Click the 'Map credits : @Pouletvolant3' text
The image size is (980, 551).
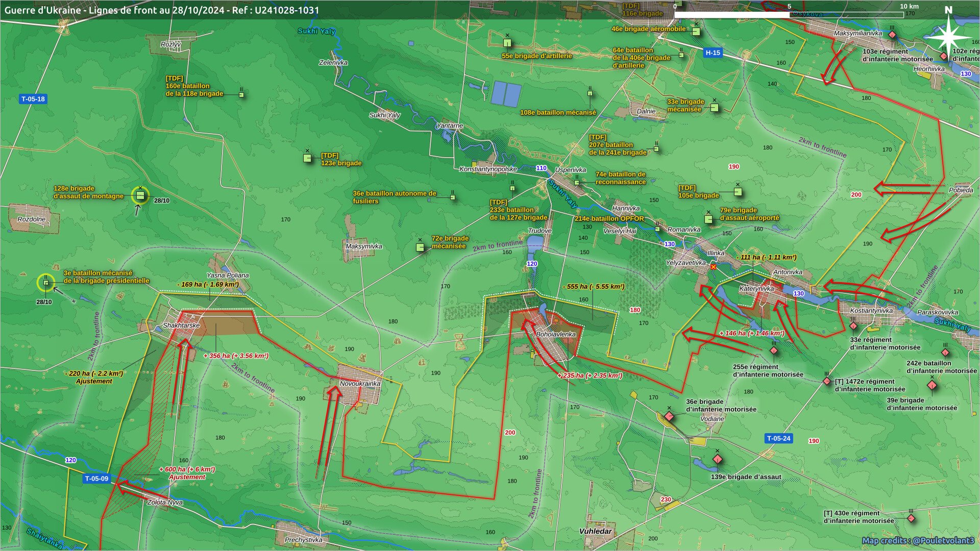tap(918, 540)
